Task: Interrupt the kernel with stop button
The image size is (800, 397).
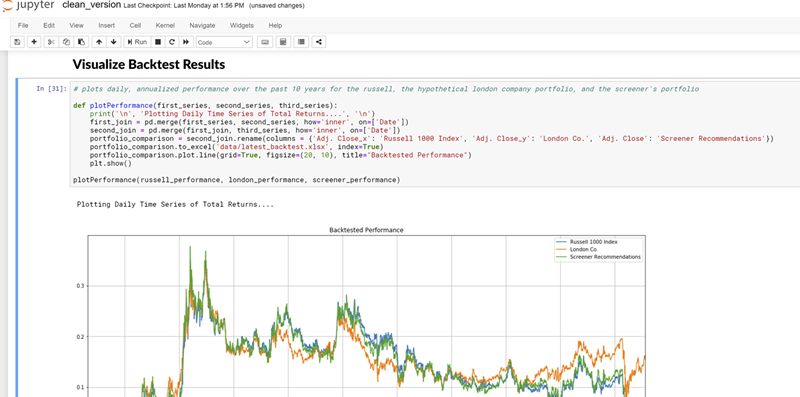Action: [x=158, y=42]
